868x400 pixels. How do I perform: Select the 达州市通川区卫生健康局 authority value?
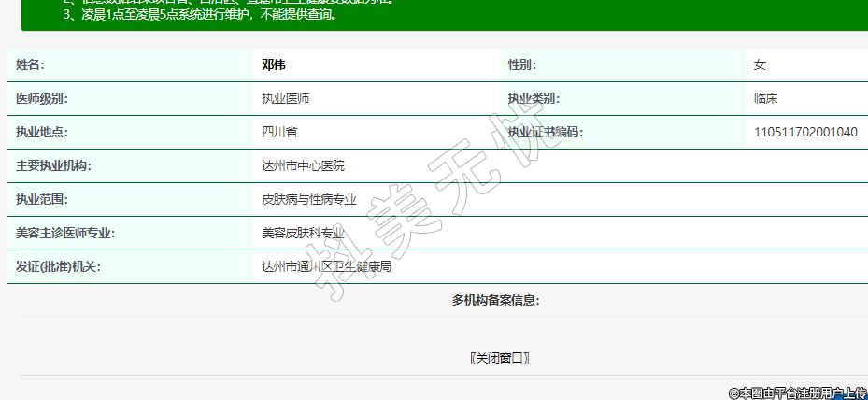pyautogui.click(x=327, y=266)
